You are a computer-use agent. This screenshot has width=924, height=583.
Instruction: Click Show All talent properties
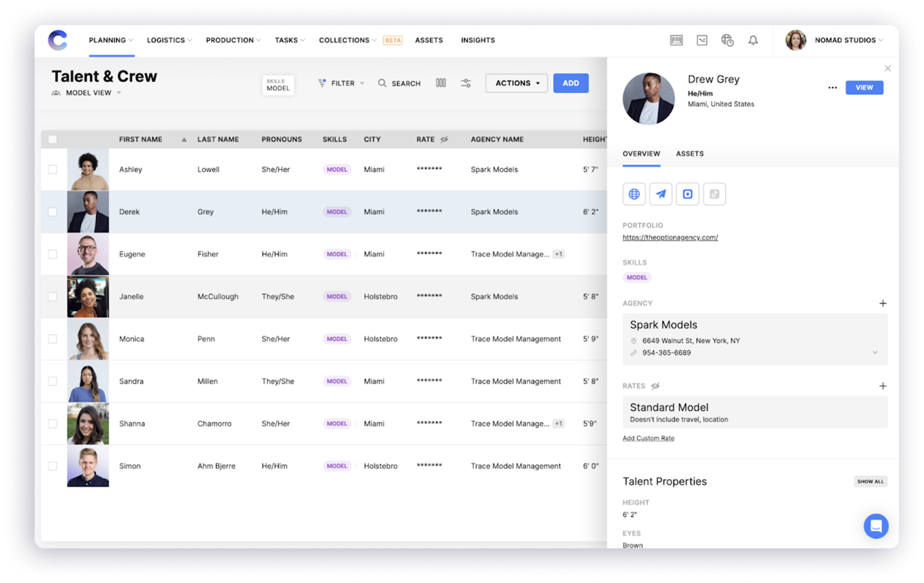click(870, 481)
